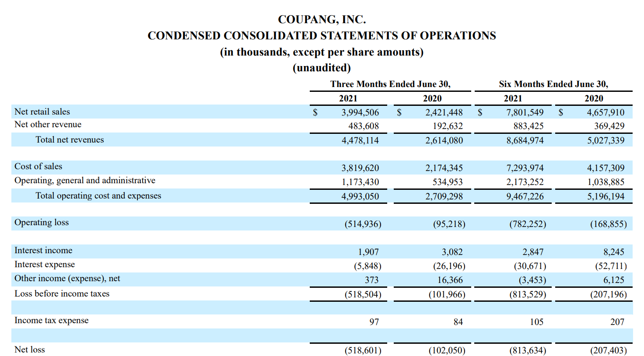Click cost of sales value 2,174,345
Viewport: 644px width, 356px height.
[444, 168]
